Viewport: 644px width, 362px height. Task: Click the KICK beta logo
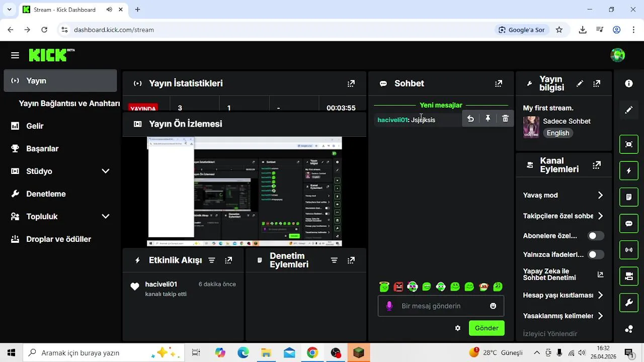click(x=52, y=55)
